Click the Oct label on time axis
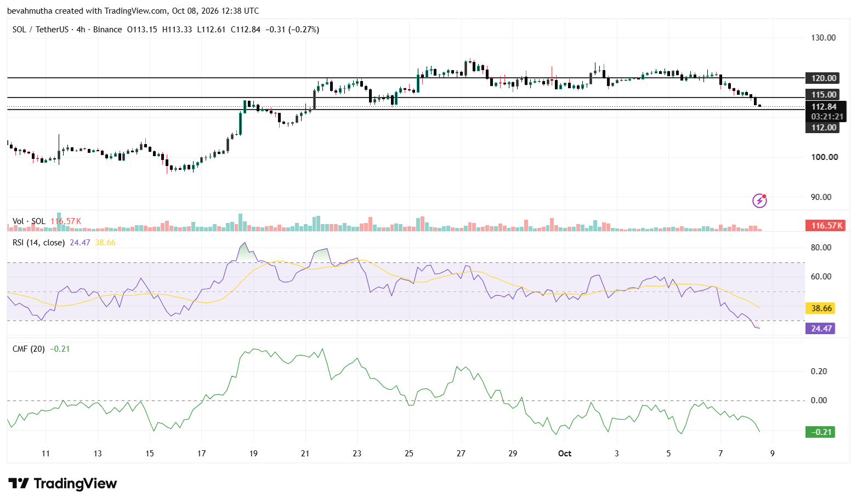This screenshot has width=857, height=504. click(x=565, y=453)
